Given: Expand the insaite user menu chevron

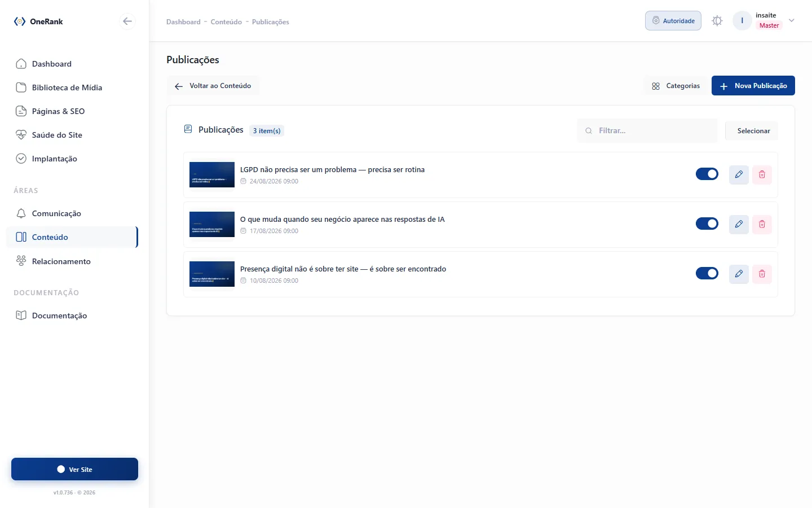Looking at the screenshot, I should [x=792, y=20].
